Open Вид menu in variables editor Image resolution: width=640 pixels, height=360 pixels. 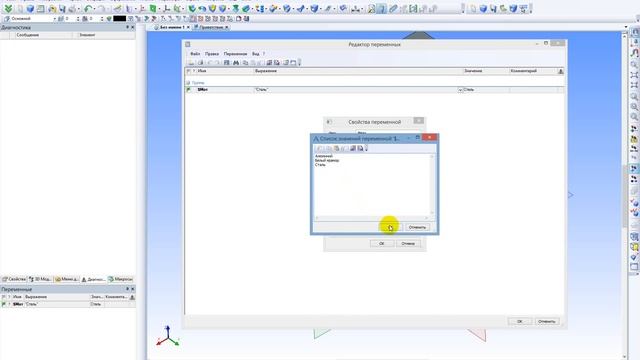coord(256,53)
